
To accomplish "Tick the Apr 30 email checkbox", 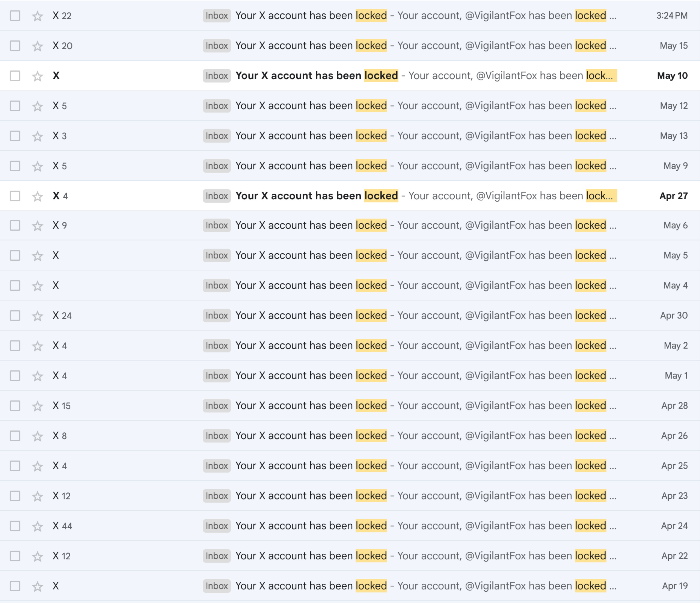I will (15, 316).
